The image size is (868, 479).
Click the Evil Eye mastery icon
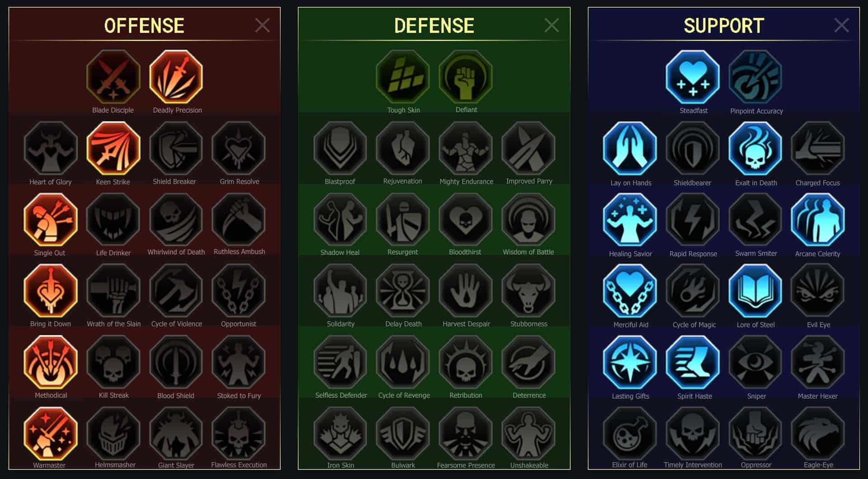pos(818,291)
